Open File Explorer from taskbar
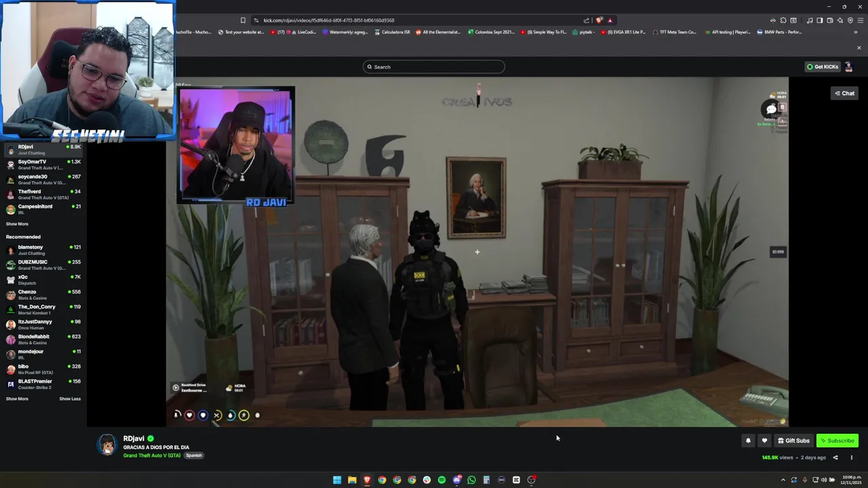868x488 pixels. (352, 480)
